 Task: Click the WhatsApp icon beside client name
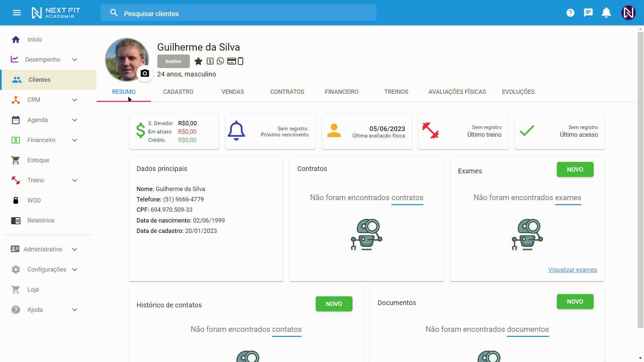220,61
